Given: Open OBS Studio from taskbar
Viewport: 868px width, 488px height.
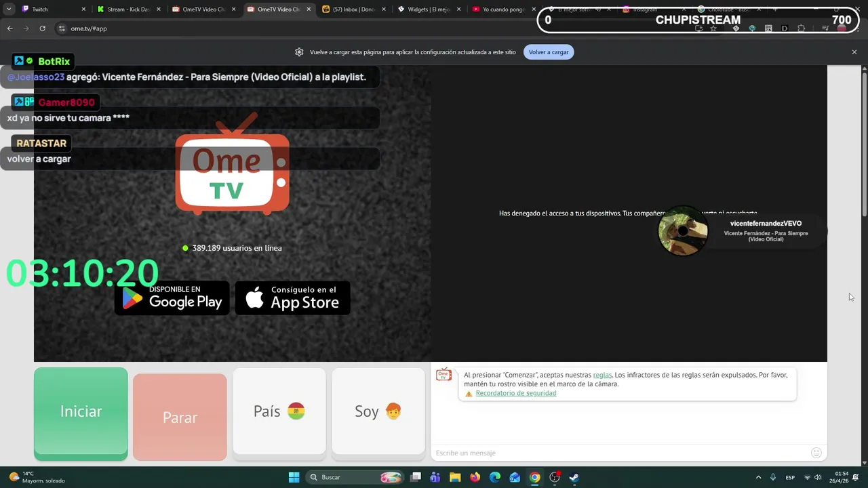Looking at the screenshot, I should point(555,477).
